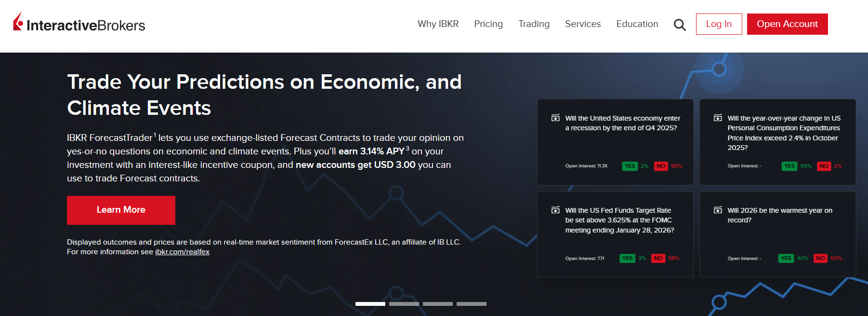Click the 'new accounts get USD 3.00' text
The image size is (868, 316).
pyautogui.click(x=355, y=165)
